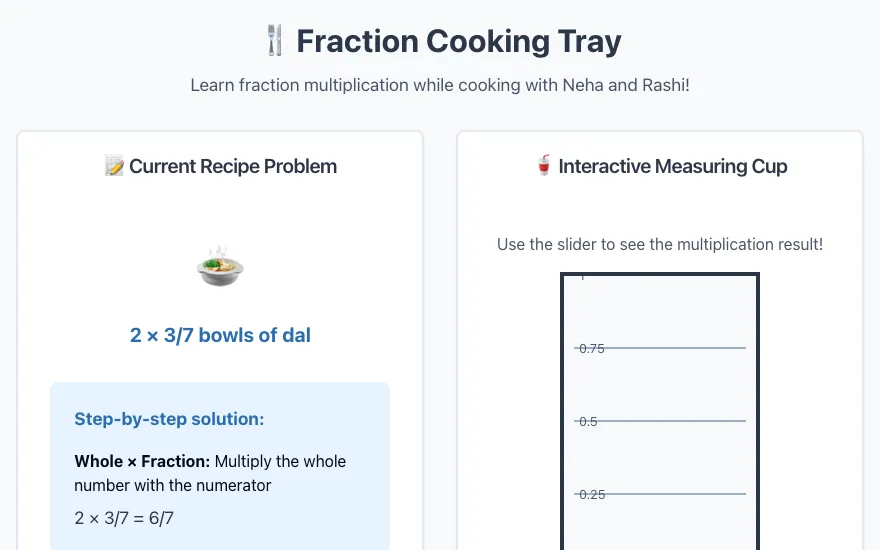Click the fork and knife icon
Image resolution: width=880 pixels, height=550 pixels.
pos(275,41)
